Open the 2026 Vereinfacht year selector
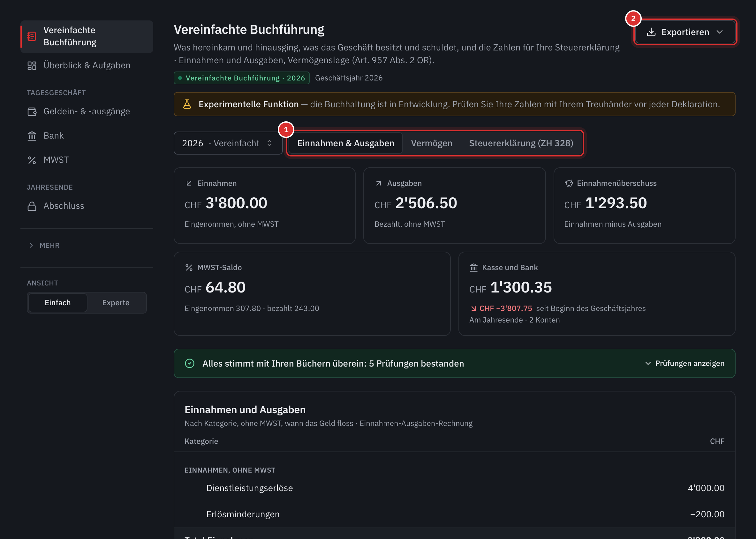The width and height of the screenshot is (756, 539). point(228,143)
